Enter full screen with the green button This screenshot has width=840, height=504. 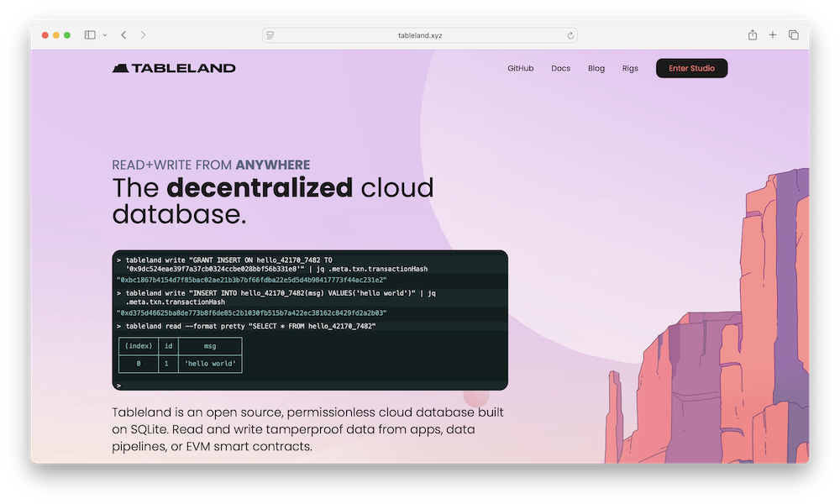click(67, 35)
